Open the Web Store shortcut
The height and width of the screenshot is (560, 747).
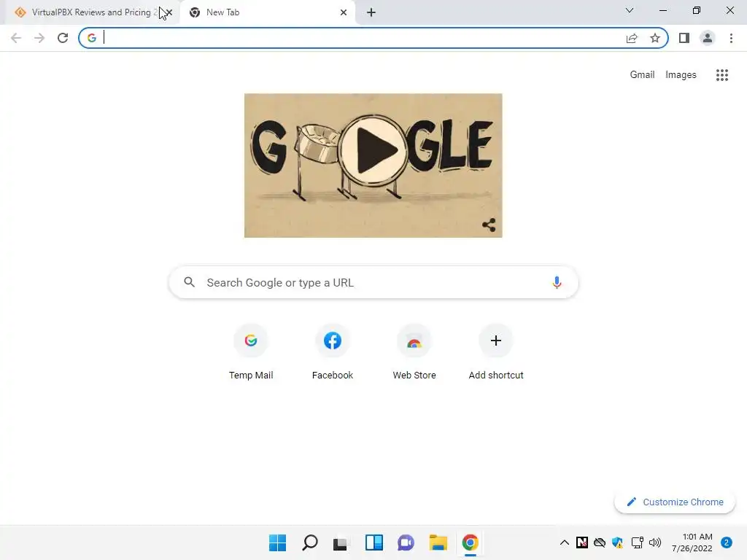[414, 352]
